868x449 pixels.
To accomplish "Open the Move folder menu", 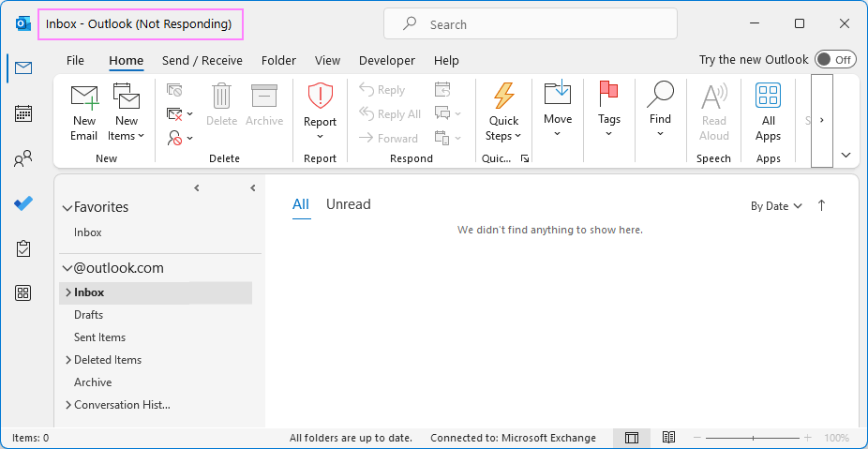I will [558, 109].
